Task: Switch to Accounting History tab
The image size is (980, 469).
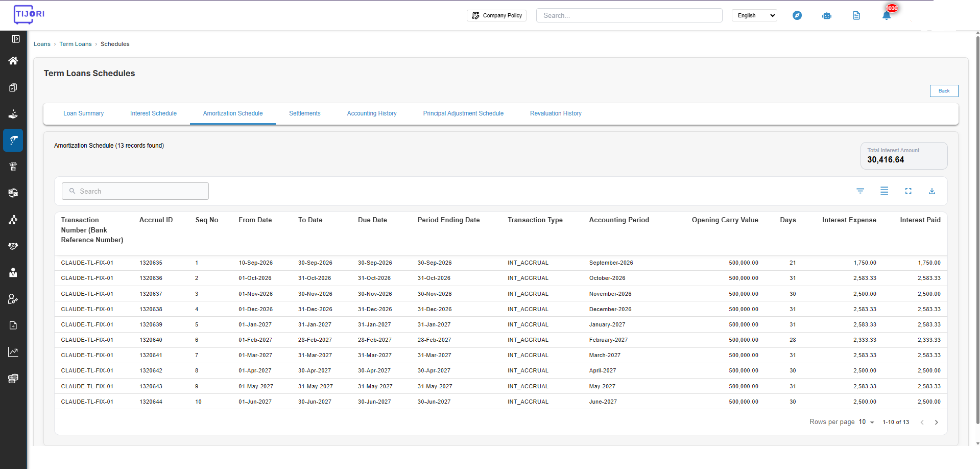Action: [x=372, y=113]
